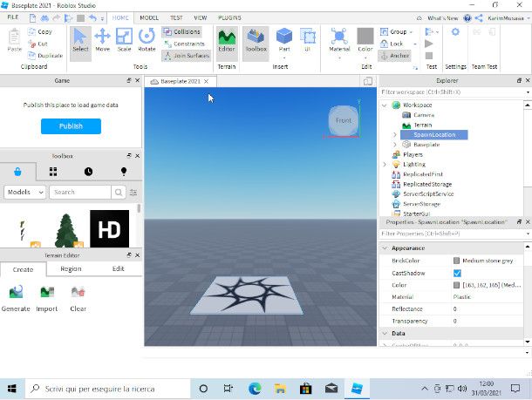
Task: Toggle the Collisions option
Action: point(182,31)
